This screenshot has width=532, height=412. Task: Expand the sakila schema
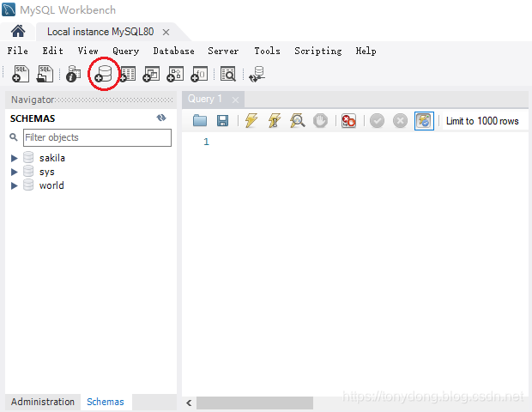pos(14,158)
